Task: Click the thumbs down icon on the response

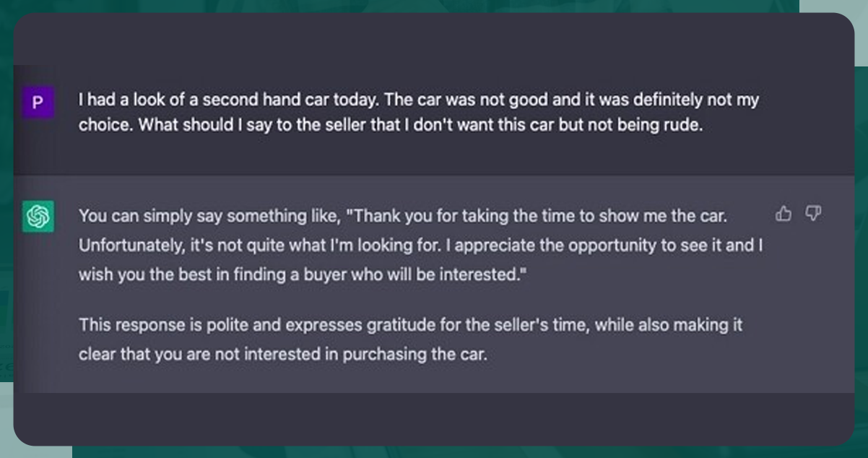Action: tap(814, 213)
